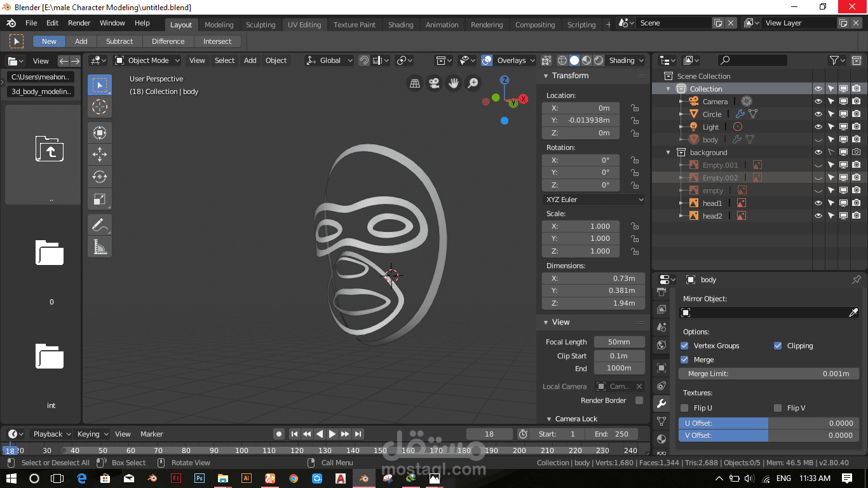This screenshot has height=488, width=868.
Task: Open the XYZ Euler rotation mode dropdown
Action: [593, 200]
